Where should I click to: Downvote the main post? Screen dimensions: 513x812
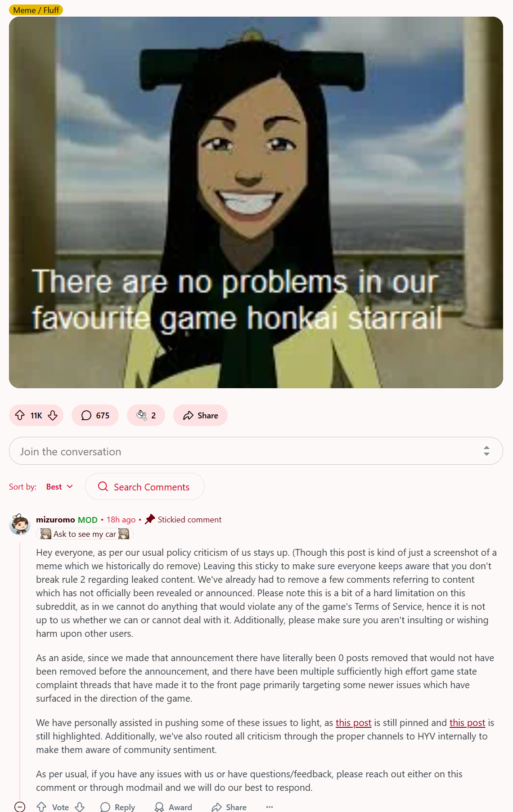[53, 415]
